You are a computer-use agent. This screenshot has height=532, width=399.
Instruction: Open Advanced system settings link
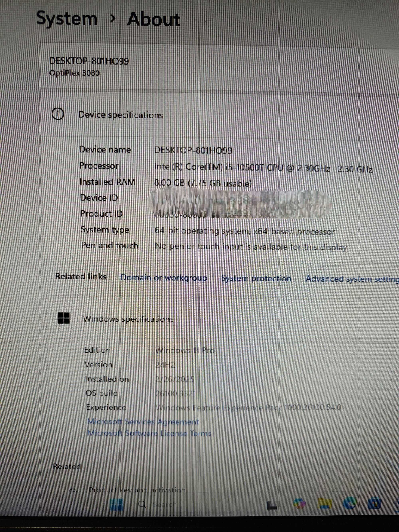click(x=352, y=279)
